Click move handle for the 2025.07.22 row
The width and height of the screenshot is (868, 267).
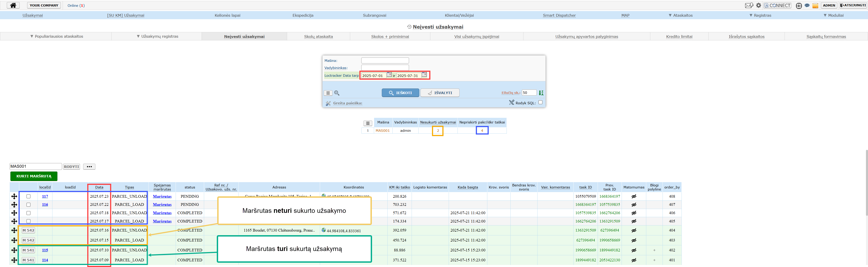pos(14,204)
